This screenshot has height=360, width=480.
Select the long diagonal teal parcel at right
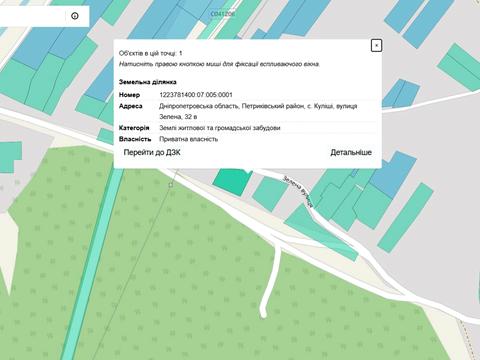pyautogui.click(x=406, y=217)
